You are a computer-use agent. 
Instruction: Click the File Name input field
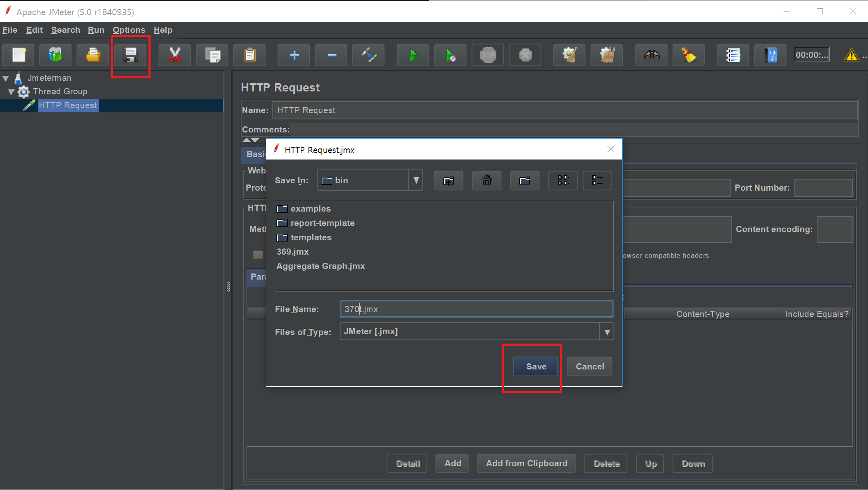click(x=476, y=309)
